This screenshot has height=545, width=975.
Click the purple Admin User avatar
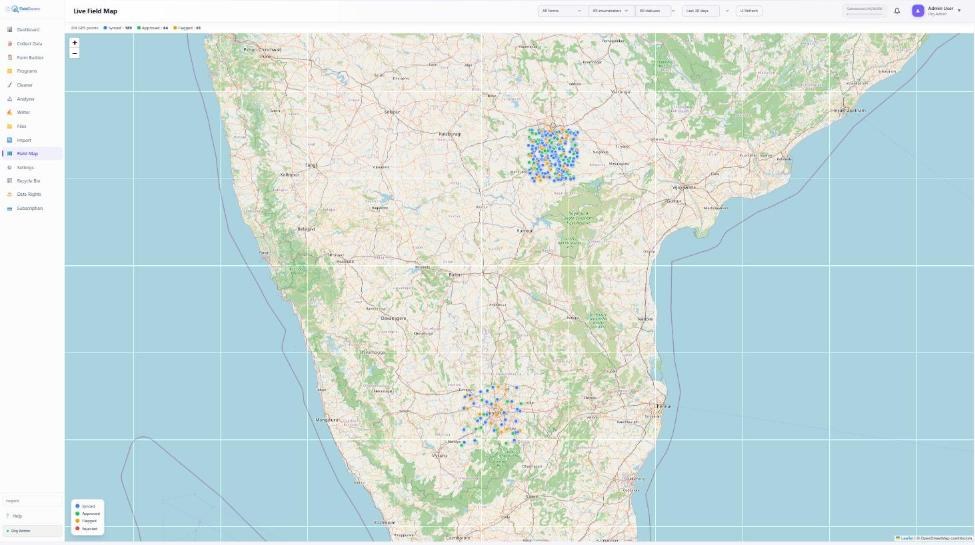[x=918, y=11]
